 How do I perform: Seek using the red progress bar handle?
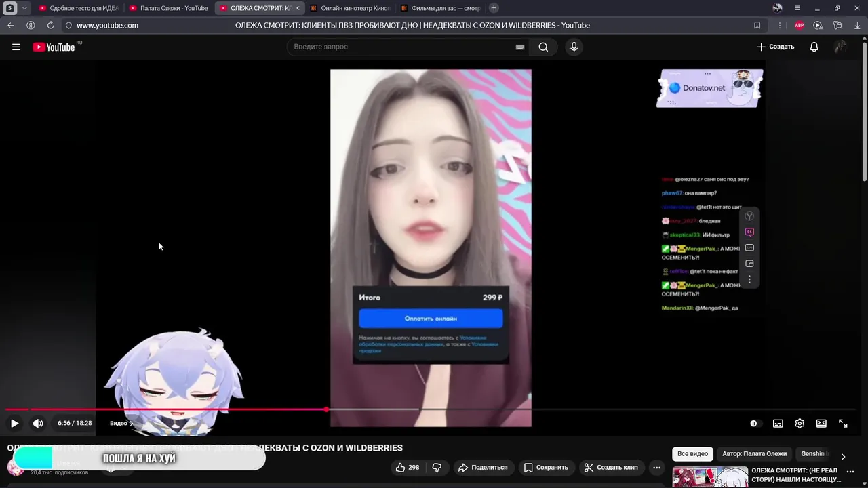(326, 409)
